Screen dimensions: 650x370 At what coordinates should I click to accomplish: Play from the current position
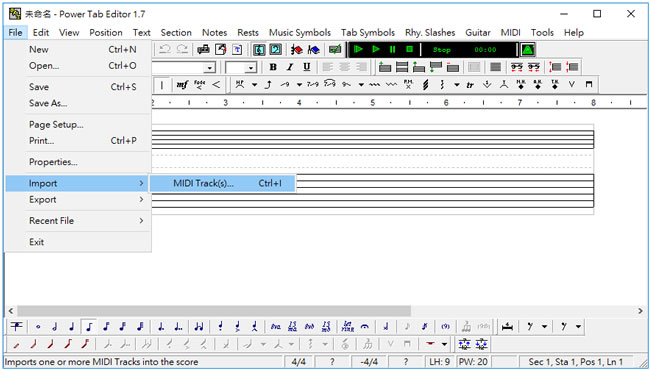coord(376,50)
